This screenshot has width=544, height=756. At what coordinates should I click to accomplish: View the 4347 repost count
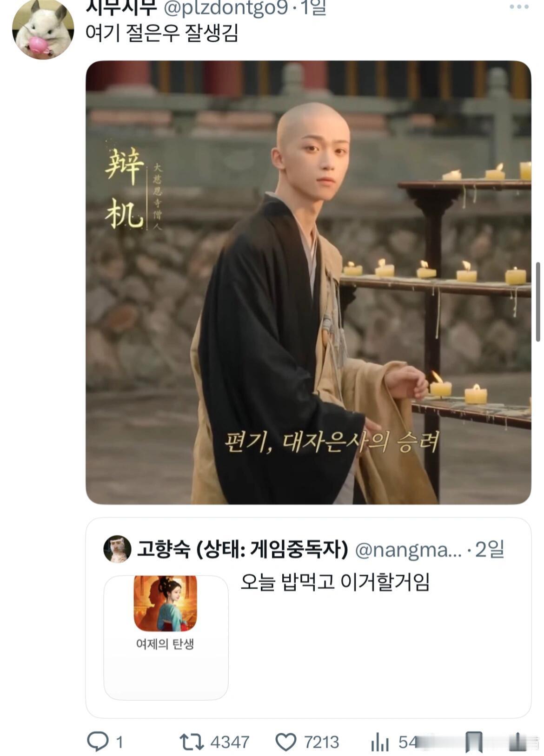coord(230,742)
